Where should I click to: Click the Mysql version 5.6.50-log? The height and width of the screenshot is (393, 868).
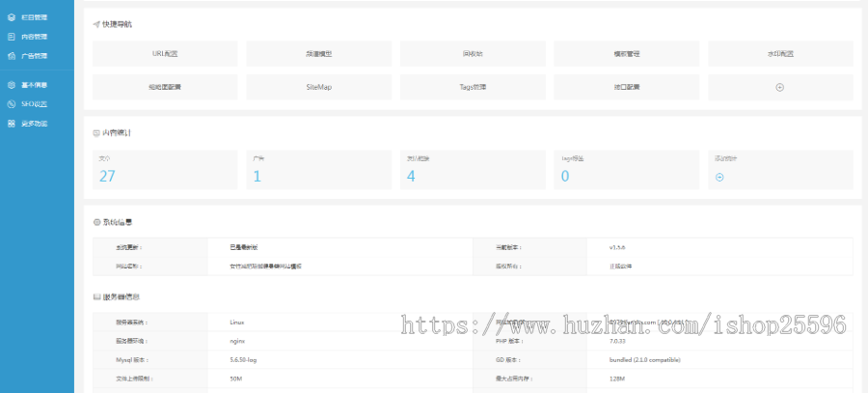pyautogui.click(x=243, y=360)
